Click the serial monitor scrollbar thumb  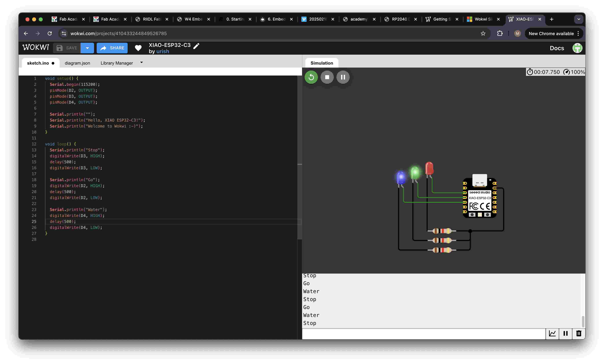point(583,321)
